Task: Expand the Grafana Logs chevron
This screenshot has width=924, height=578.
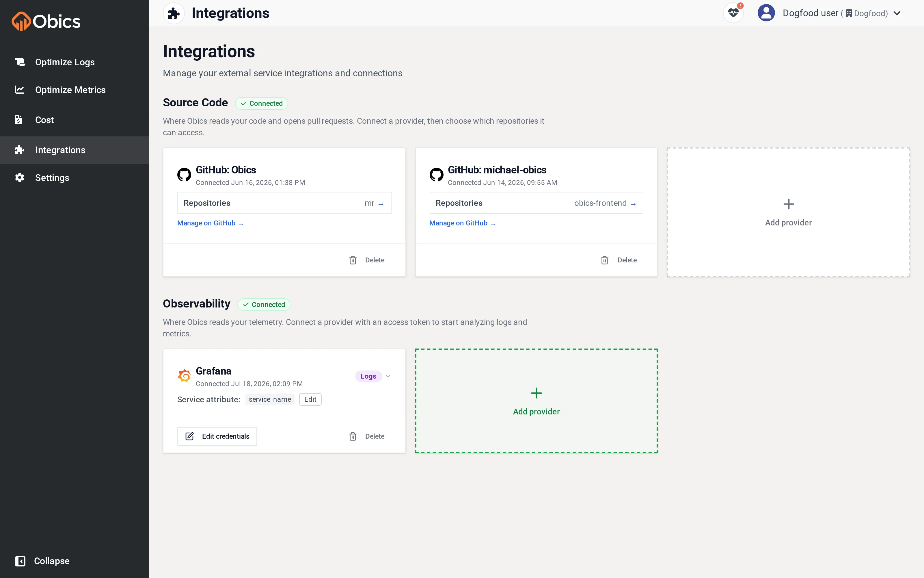Action: tap(388, 376)
